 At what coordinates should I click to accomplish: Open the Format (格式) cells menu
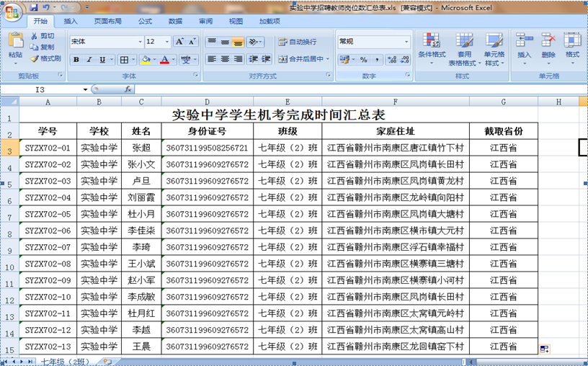[572, 48]
